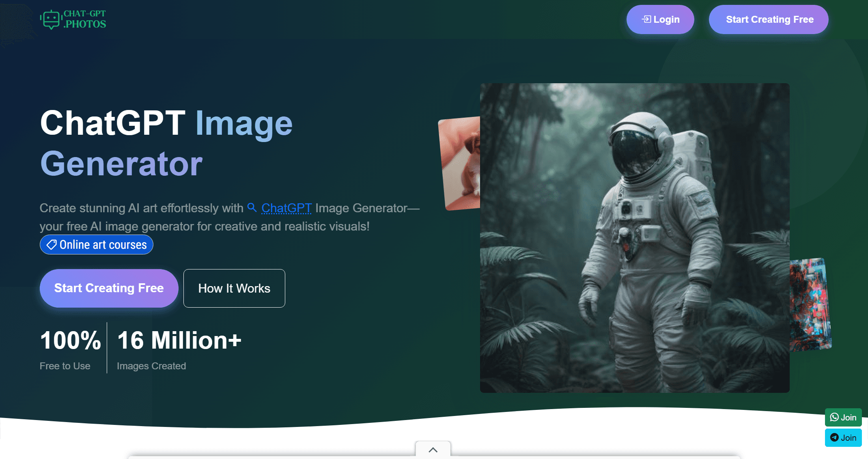The height and width of the screenshot is (459, 868).
Task: Click the tag icon in Online art courses
Action: [x=52, y=245]
